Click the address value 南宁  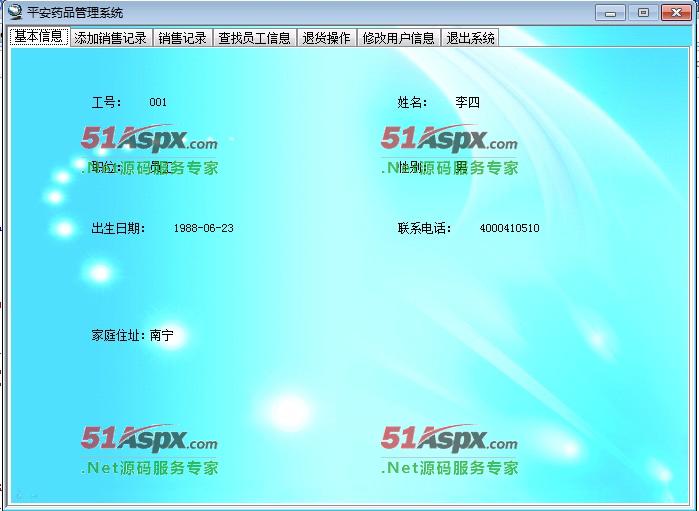click(161, 335)
